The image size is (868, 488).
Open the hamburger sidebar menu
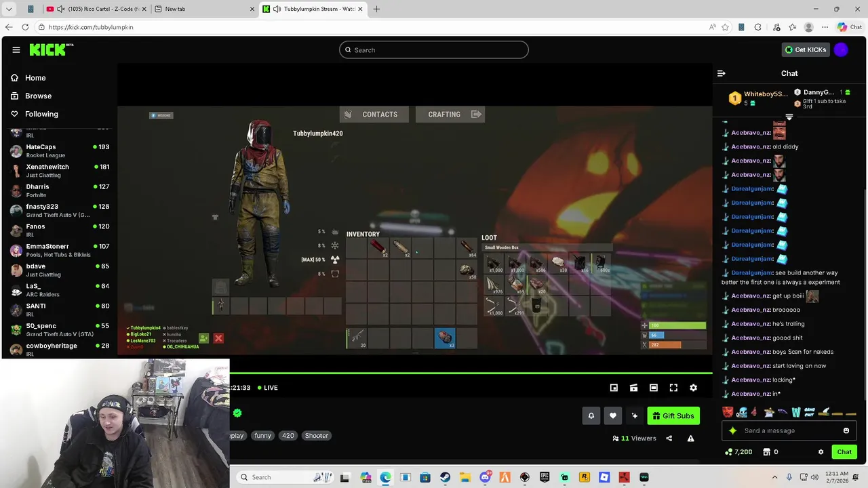point(16,49)
